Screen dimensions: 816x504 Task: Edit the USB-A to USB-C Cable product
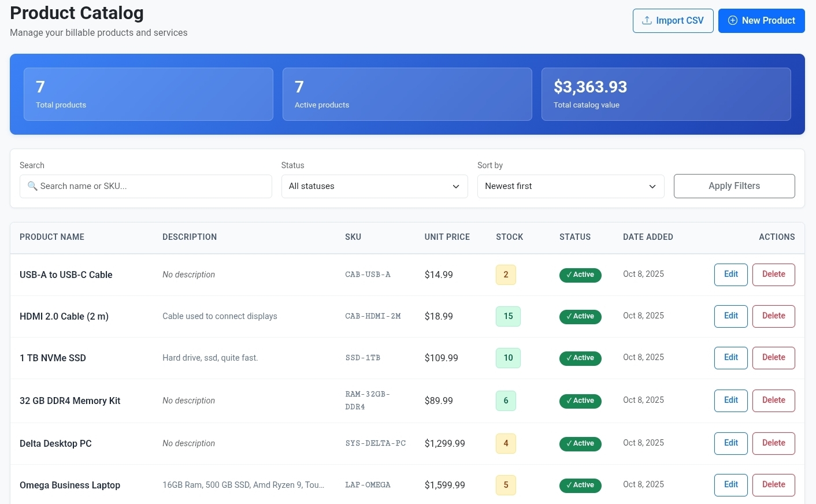(730, 275)
